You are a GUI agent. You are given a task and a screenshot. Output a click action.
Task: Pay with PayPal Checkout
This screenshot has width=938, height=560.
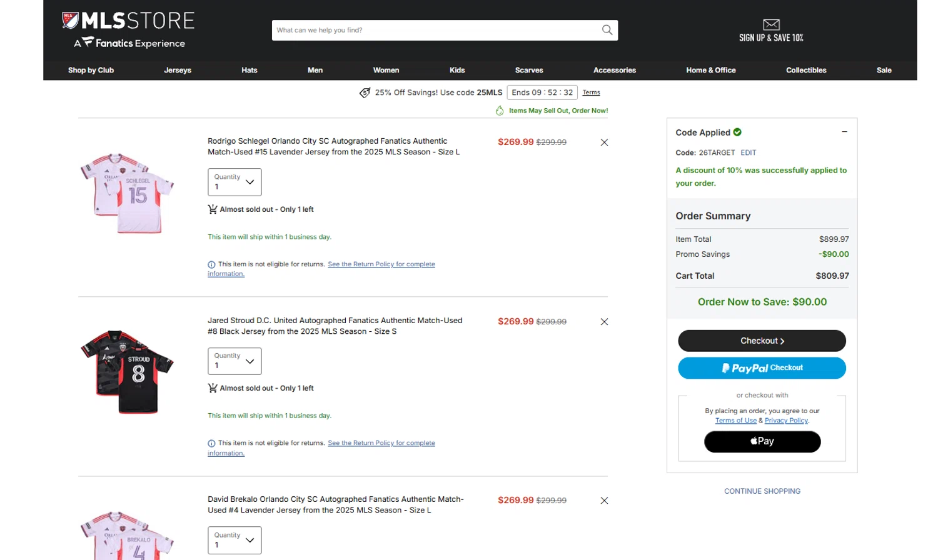(762, 368)
